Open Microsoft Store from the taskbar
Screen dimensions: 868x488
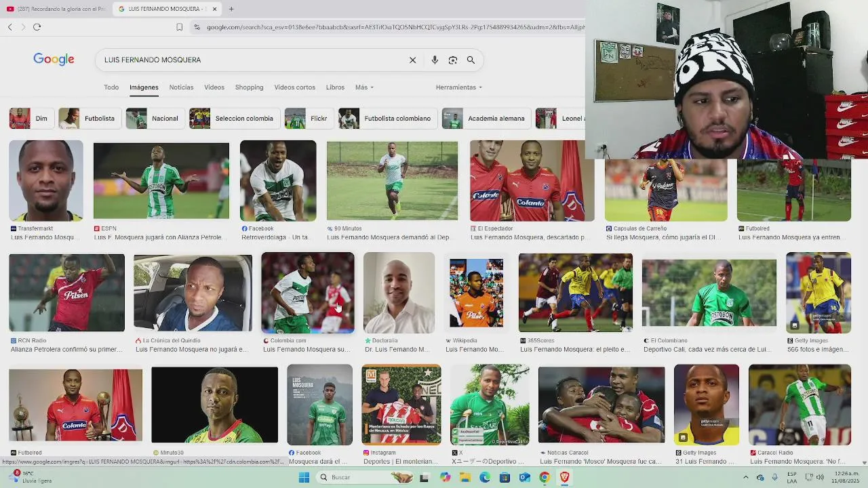(x=505, y=477)
